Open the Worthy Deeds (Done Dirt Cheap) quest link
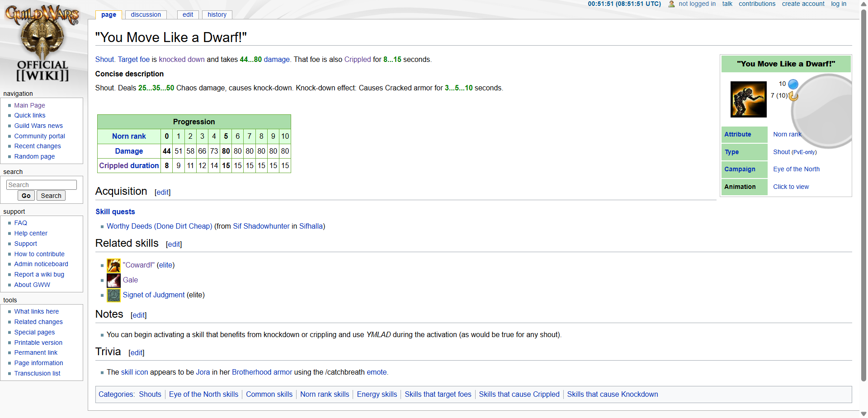Image resolution: width=868 pixels, height=418 pixels. pyautogui.click(x=159, y=226)
